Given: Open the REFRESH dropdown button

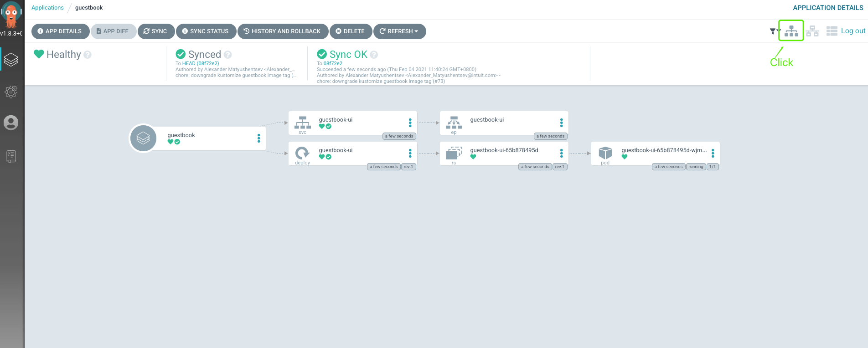Looking at the screenshot, I should pos(399,31).
